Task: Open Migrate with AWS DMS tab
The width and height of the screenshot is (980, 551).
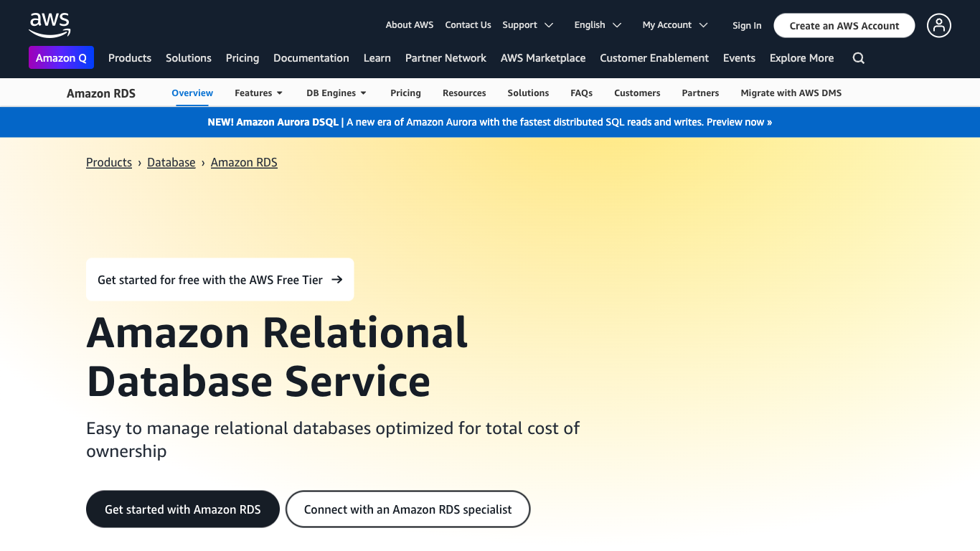Action: click(x=791, y=93)
